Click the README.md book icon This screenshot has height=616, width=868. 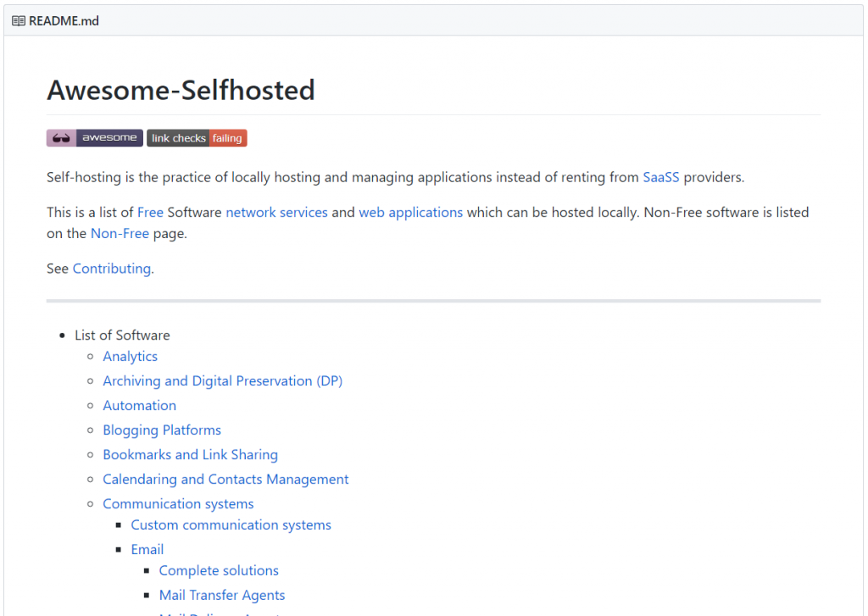click(19, 20)
